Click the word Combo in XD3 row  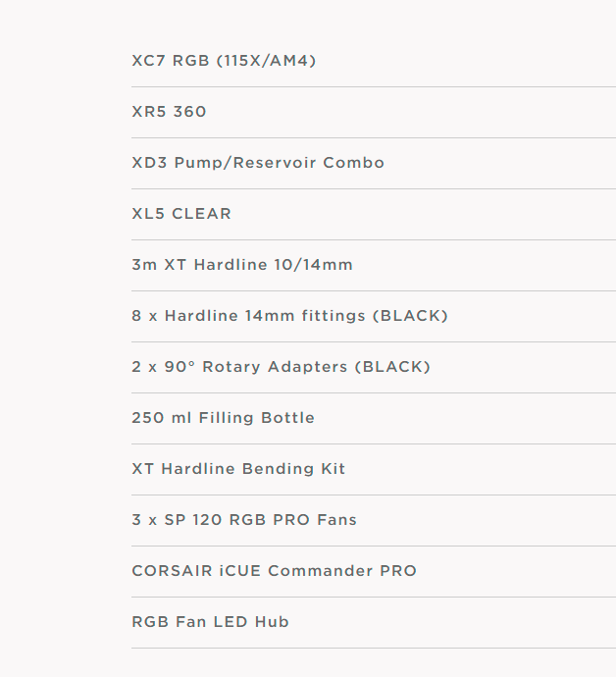(353, 163)
